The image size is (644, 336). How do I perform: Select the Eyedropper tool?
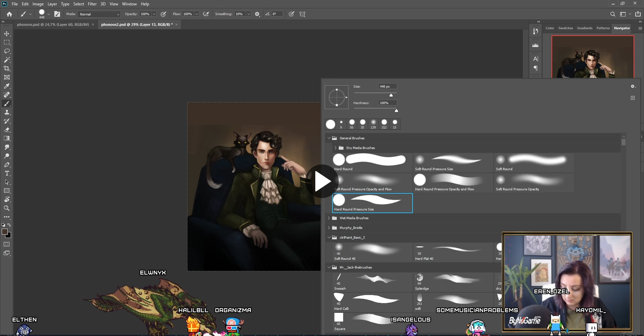click(x=7, y=86)
